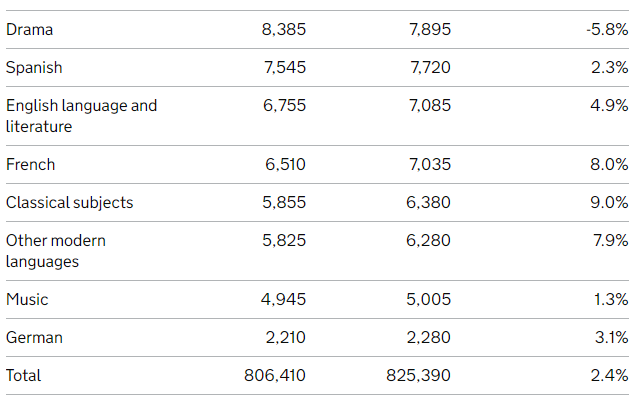Select the Total row label
Screen dimensions: 642x404
23,376
